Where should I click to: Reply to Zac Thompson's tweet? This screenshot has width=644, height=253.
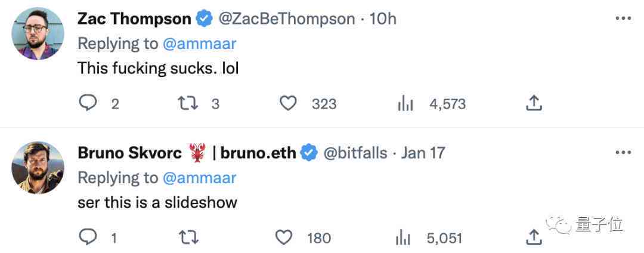[88, 103]
